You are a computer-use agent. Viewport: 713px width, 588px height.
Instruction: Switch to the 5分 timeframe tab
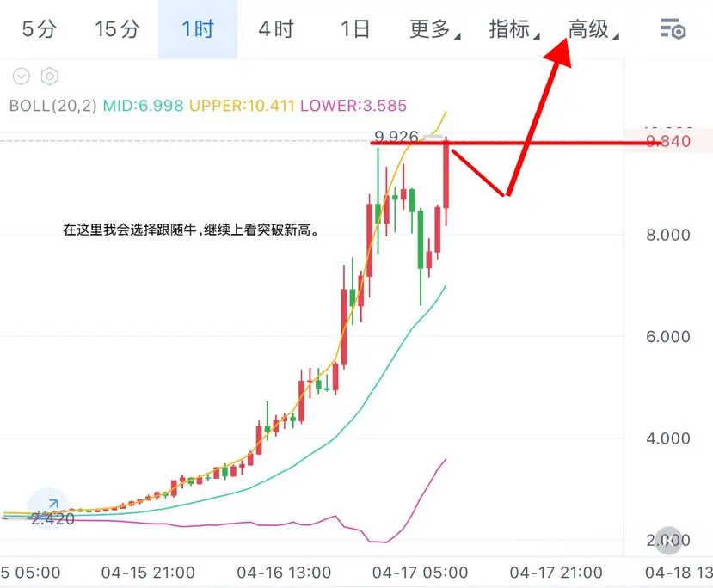[x=39, y=29]
